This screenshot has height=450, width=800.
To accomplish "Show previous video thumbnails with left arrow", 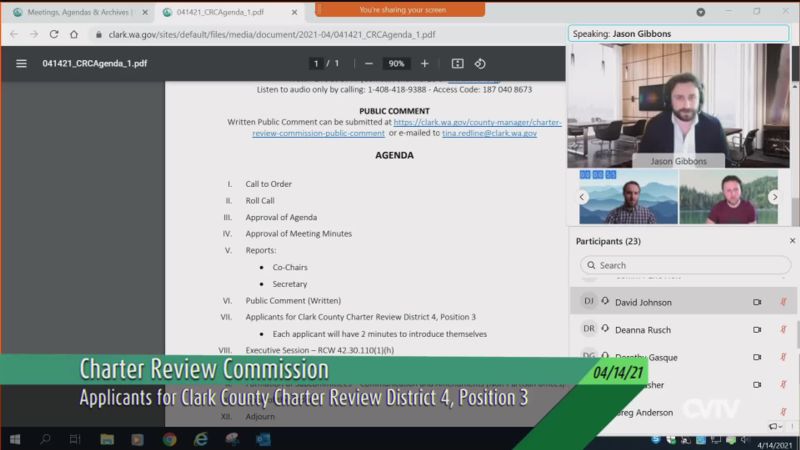I will point(583,197).
